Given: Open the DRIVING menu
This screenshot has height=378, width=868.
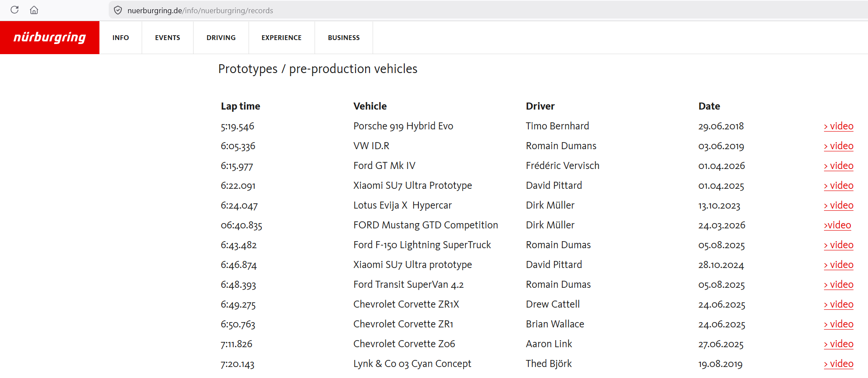Looking at the screenshot, I should click(x=221, y=38).
